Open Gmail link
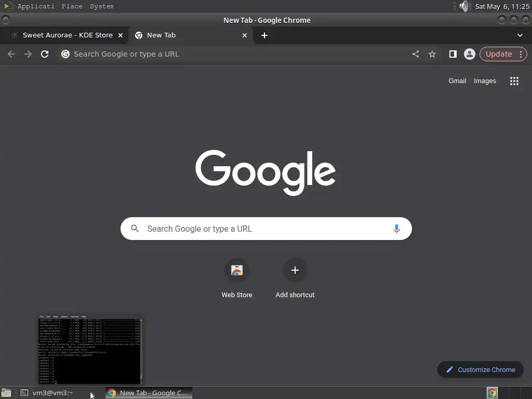 457,81
